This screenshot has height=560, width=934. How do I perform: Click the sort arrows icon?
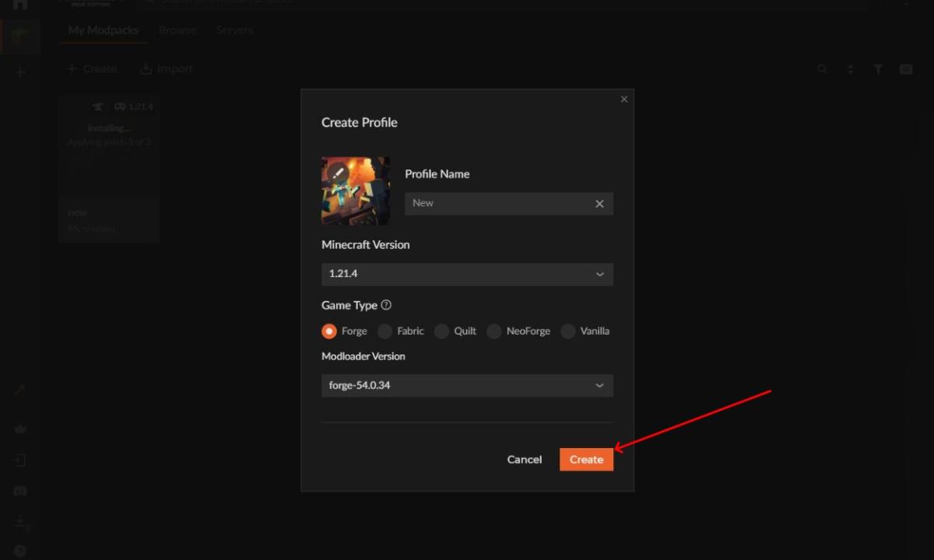(850, 69)
